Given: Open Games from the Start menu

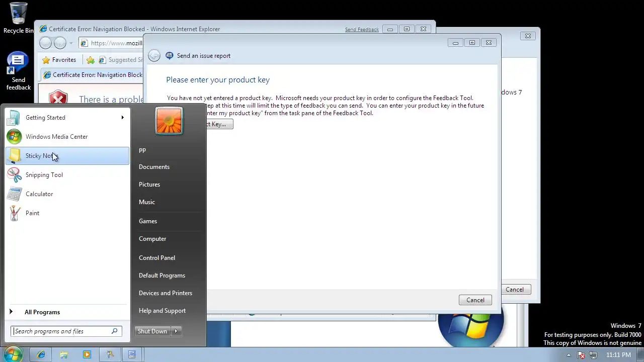Looking at the screenshot, I should pos(148,221).
